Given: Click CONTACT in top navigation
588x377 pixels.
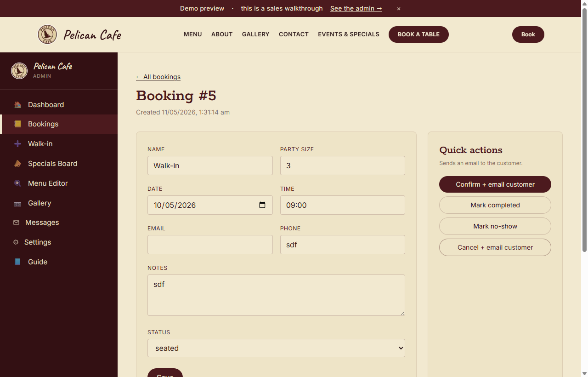Looking at the screenshot, I should pyautogui.click(x=294, y=34).
